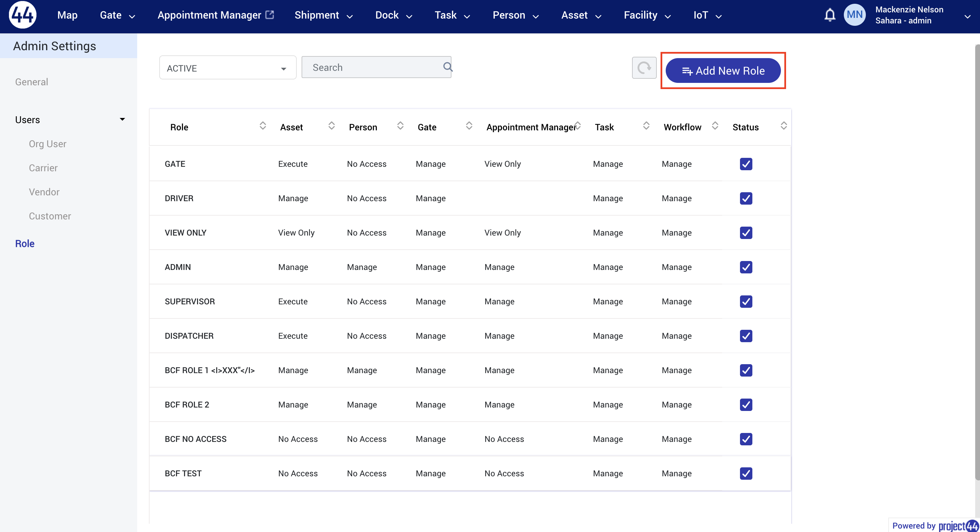Open Map in the top navigation

click(x=67, y=15)
